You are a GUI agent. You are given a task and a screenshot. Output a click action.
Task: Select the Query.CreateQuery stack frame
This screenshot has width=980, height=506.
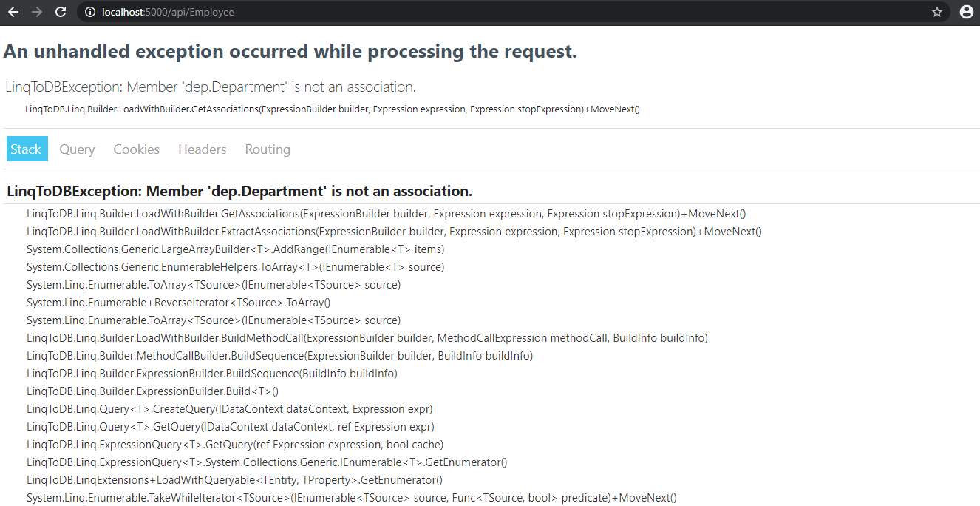pos(229,408)
